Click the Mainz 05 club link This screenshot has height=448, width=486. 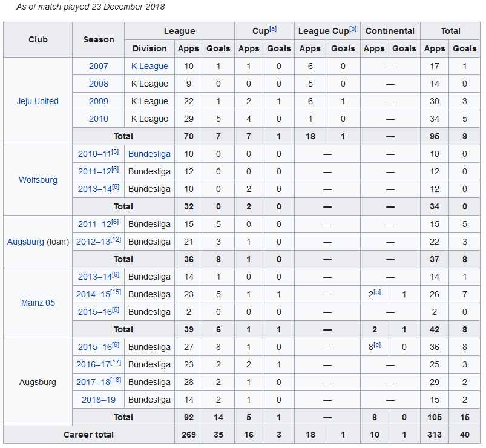click(38, 303)
